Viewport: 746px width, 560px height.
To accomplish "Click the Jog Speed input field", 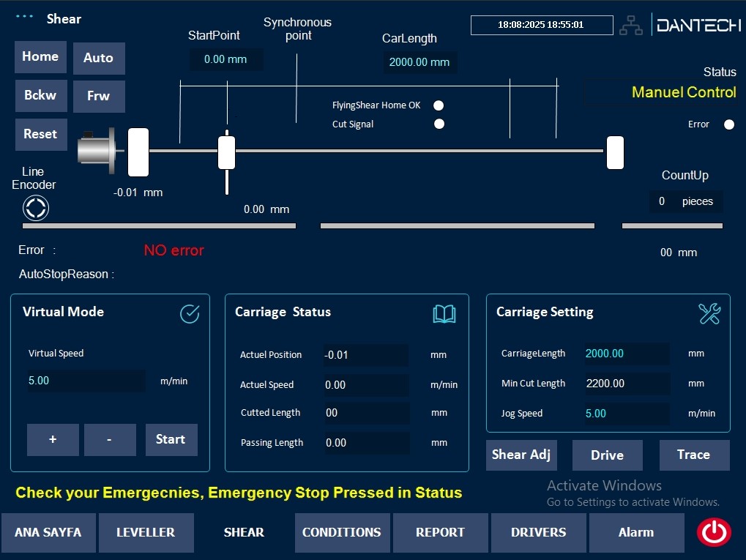I will 627,414.
